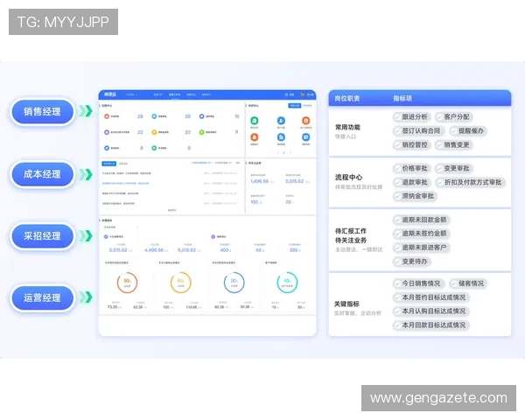The image size is (525, 420).
Task: Toggle the 客户分配 check tag
Action: pyautogui.click(x=453, y=117)
